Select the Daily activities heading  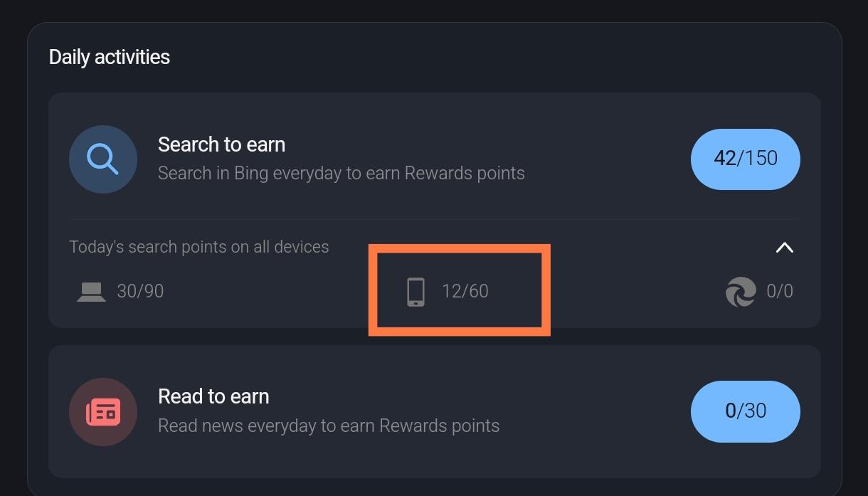pos(109,56)
